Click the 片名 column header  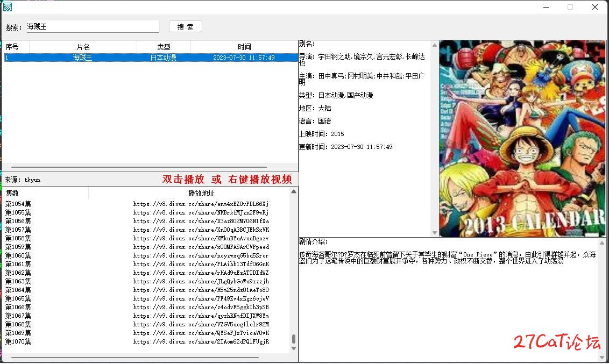coord(83,47)
